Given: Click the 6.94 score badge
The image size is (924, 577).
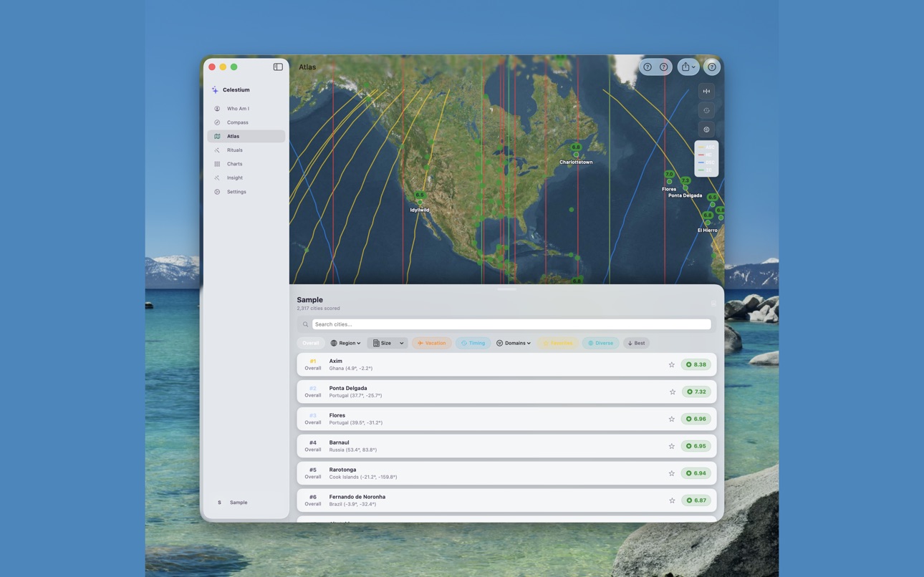Looking at the screenshot, I should [x=696, y=473].
